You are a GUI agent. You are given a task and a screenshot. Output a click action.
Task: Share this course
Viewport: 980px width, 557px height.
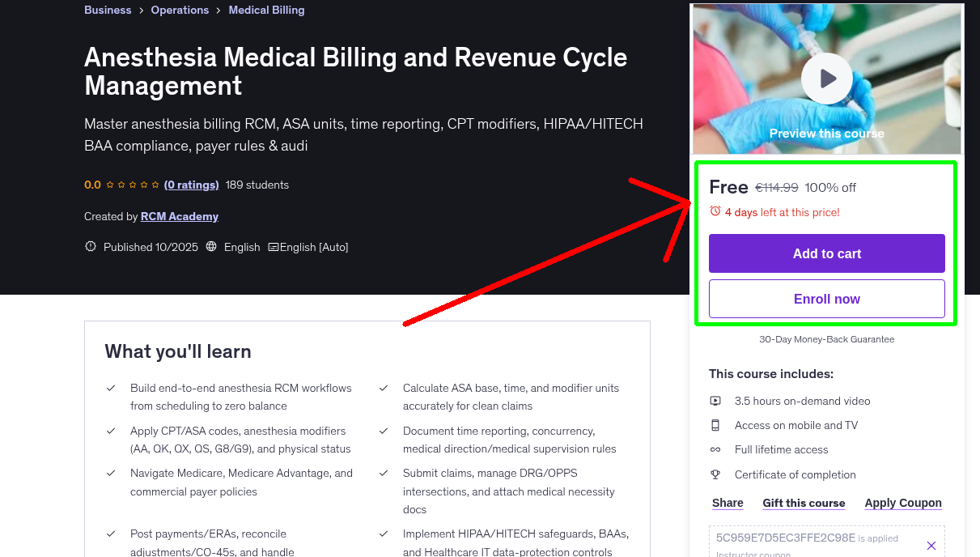pos(727,503)
